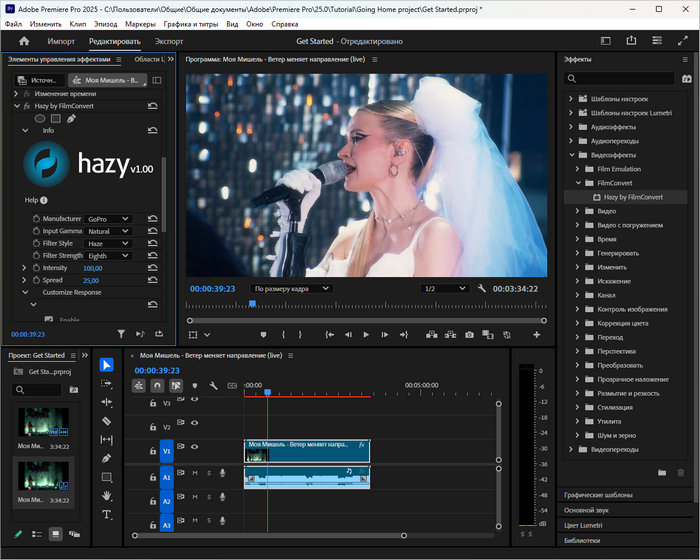Open program monitor settings wrench
Image resolution: width=700 pixels, height=560 pixels.
coord(481,288)
